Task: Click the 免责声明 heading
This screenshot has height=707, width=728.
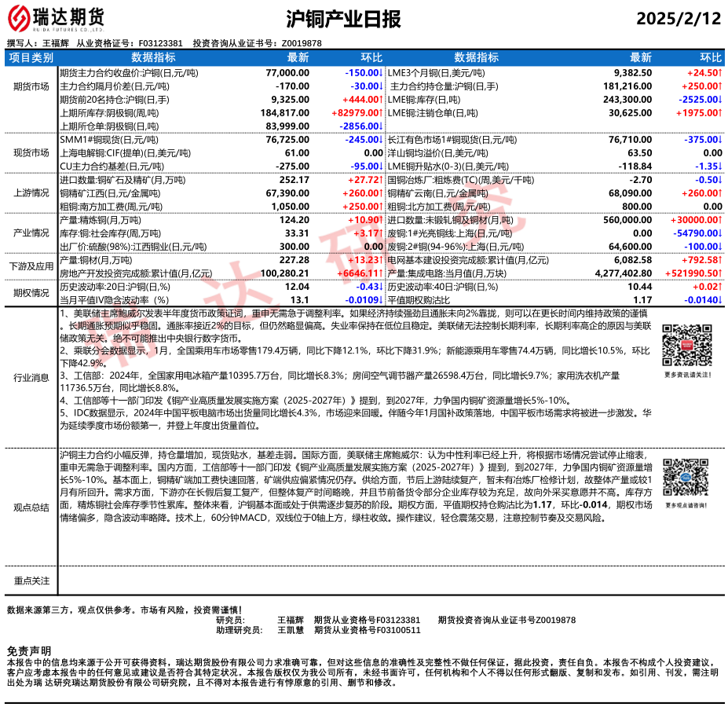Action: (x=29, y=650)
